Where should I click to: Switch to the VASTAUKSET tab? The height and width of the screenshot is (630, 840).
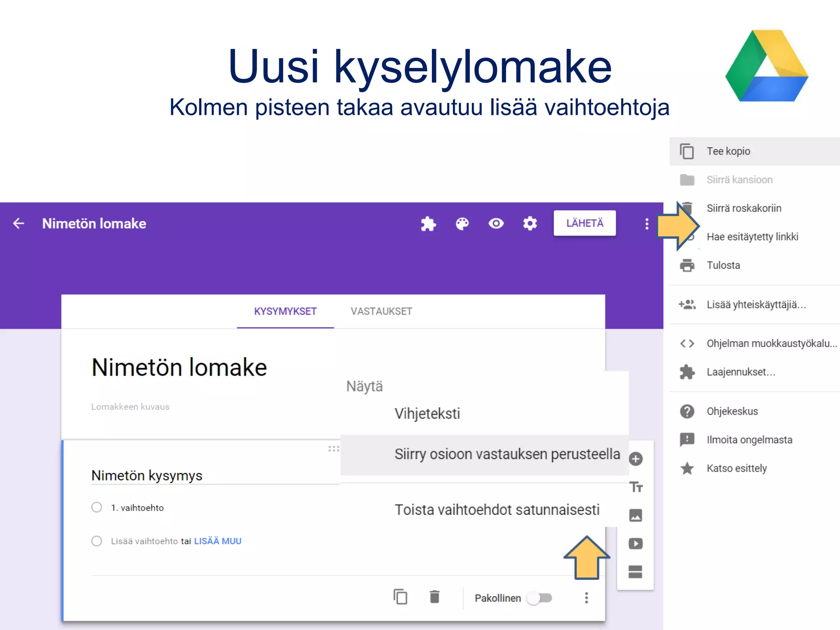pyautogui.click(x=381, y=311)
